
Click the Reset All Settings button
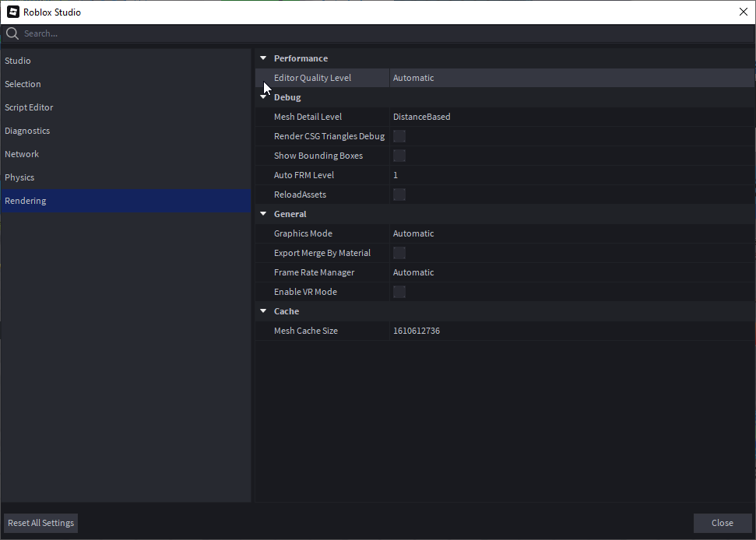[41, 523]
